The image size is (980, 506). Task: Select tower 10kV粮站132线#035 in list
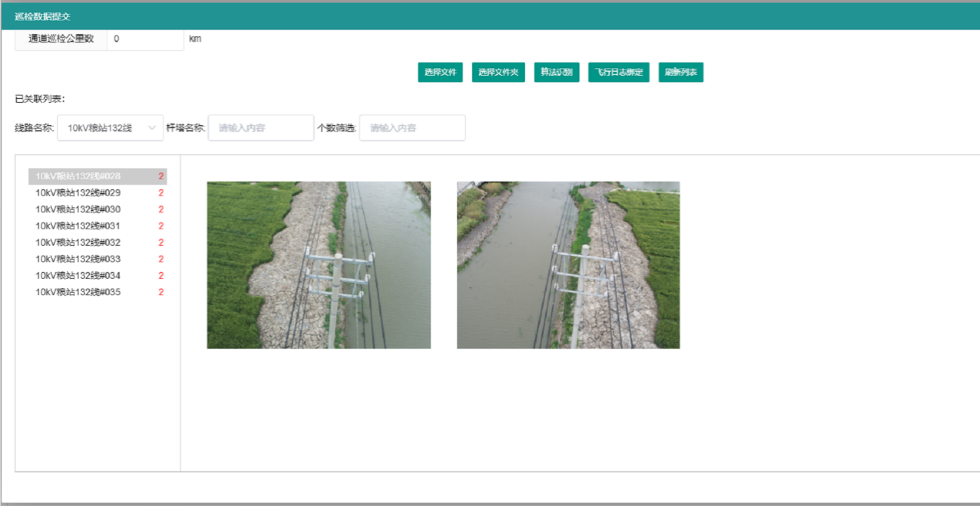pyautogui.click(x=97, y=292)
